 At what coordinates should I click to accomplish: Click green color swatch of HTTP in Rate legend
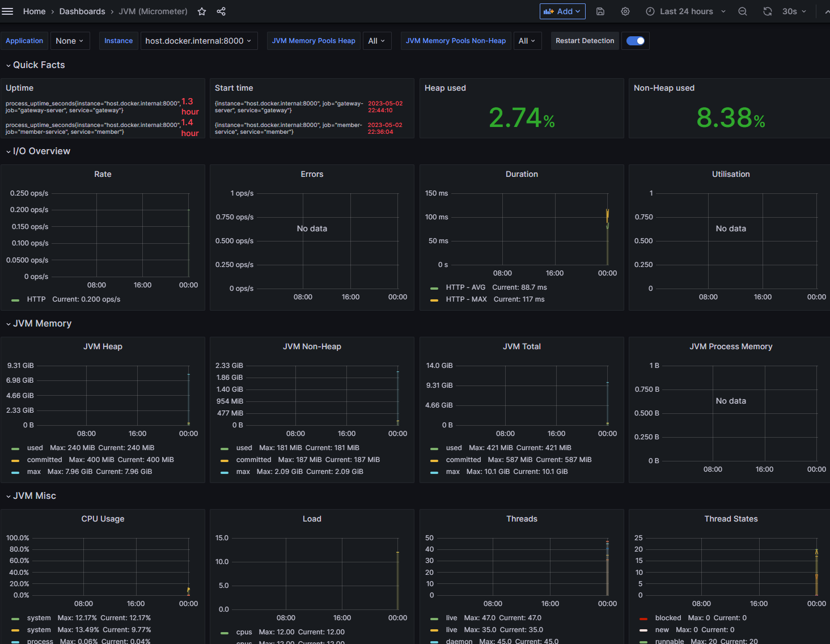point(15,300)
